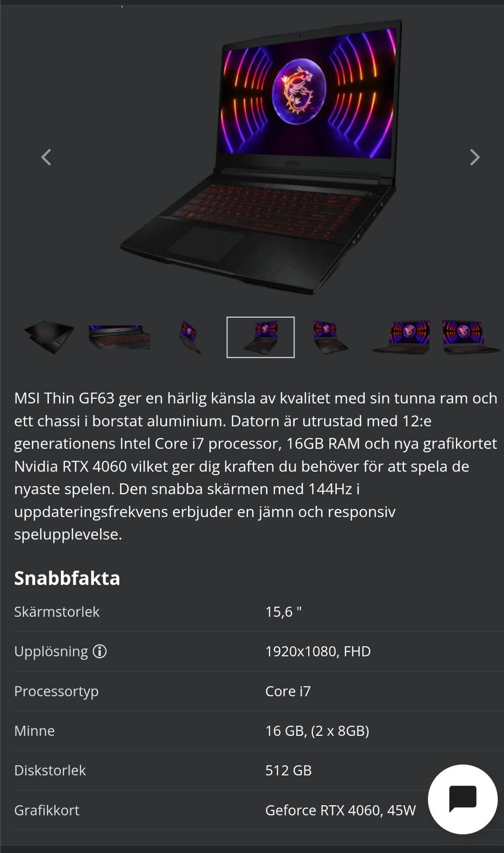Click the MSI Thin GF63 description paragraph
Screen dimensions: 504x853
(256, 466)
